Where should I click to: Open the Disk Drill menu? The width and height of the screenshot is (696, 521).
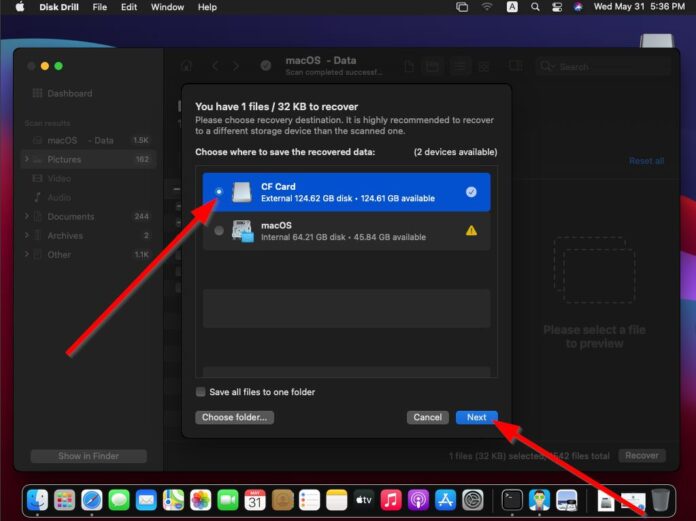(x=59, y=7)
